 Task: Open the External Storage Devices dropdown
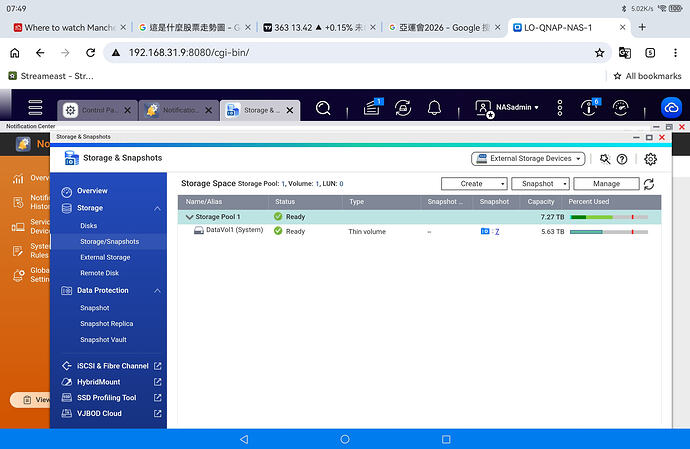click(528, 158)
